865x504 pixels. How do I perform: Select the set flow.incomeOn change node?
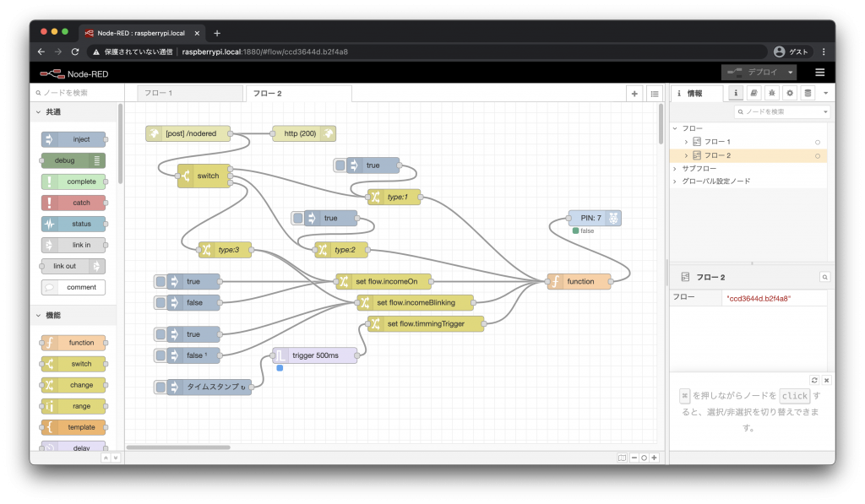click(x=384, y=281)
